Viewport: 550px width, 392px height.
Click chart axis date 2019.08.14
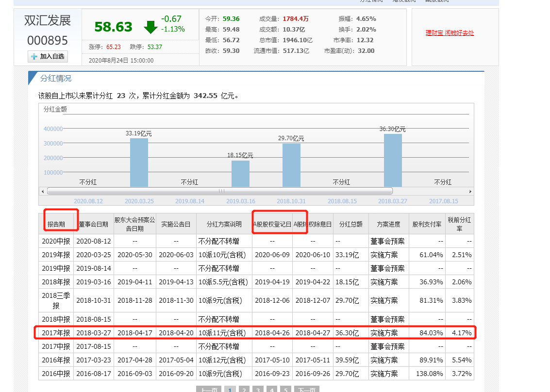tap(190, 201)
